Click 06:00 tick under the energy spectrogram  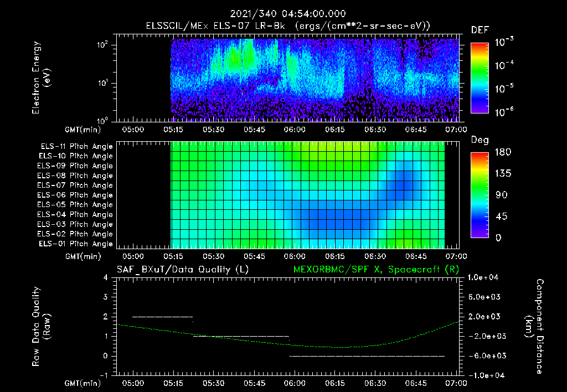(295, 130)
